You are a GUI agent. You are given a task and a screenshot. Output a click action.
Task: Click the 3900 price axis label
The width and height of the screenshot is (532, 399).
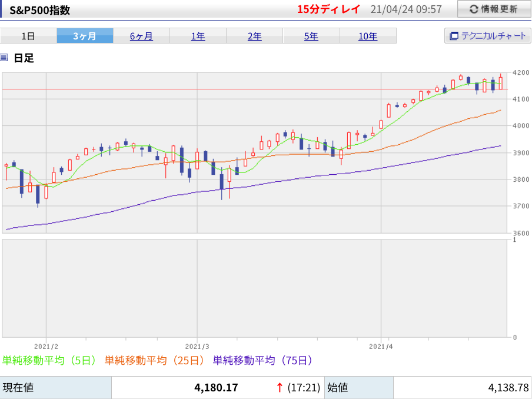[521, 153]
